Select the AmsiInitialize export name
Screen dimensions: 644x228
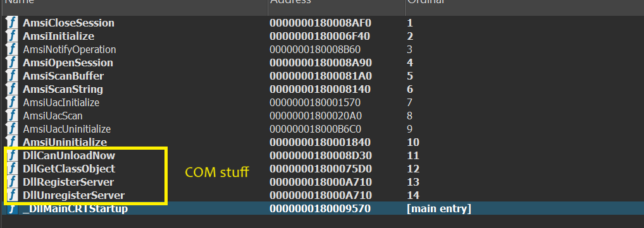point(59,36)
